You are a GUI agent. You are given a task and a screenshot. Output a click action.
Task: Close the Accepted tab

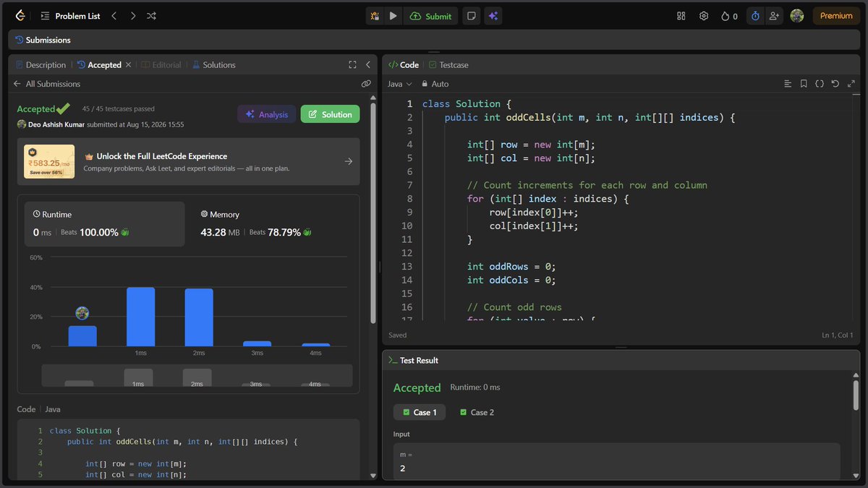128,65
